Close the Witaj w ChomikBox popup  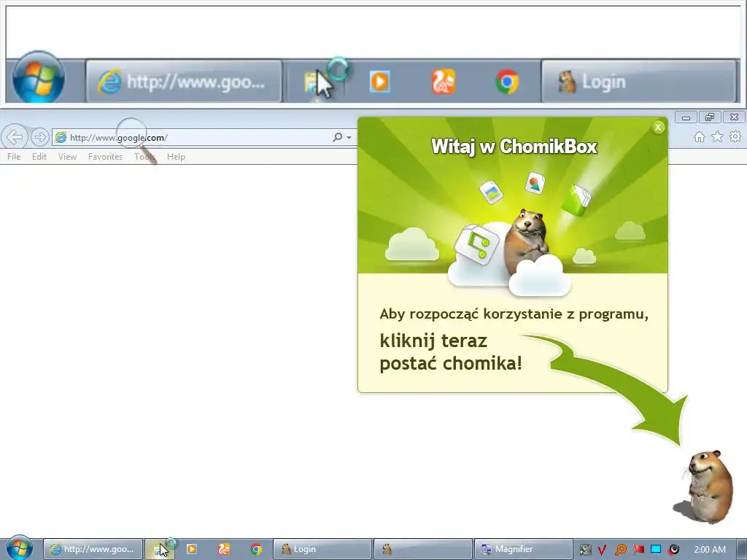(x=658, y=127)
